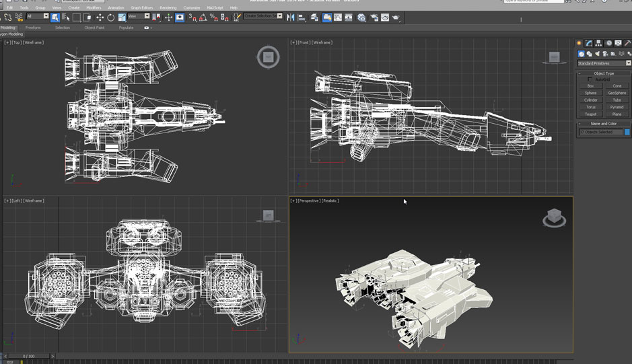Toggle the Spinner Snap button
The width and height of the screenshot is (632, 364).
(x=225, y=17)
